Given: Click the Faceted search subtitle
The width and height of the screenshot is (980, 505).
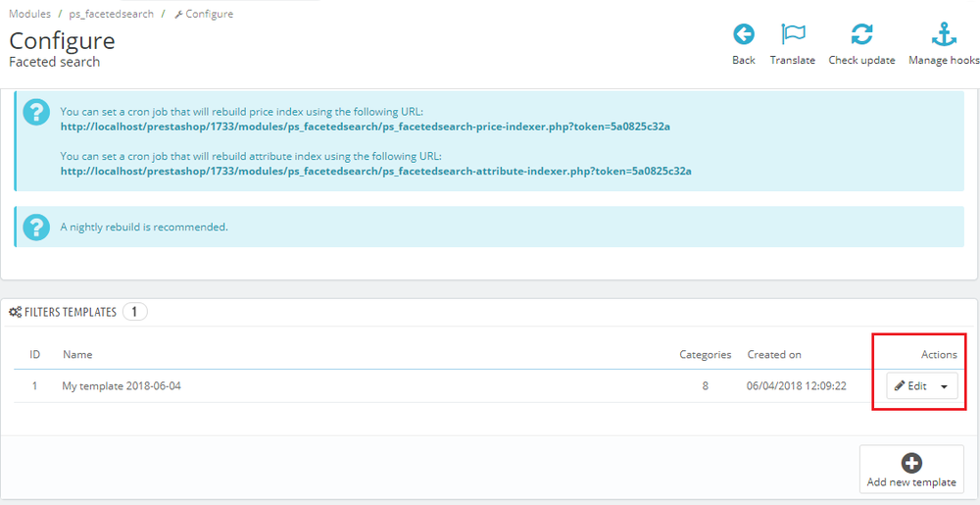Looking at the screenshot, I should point(54,62).
